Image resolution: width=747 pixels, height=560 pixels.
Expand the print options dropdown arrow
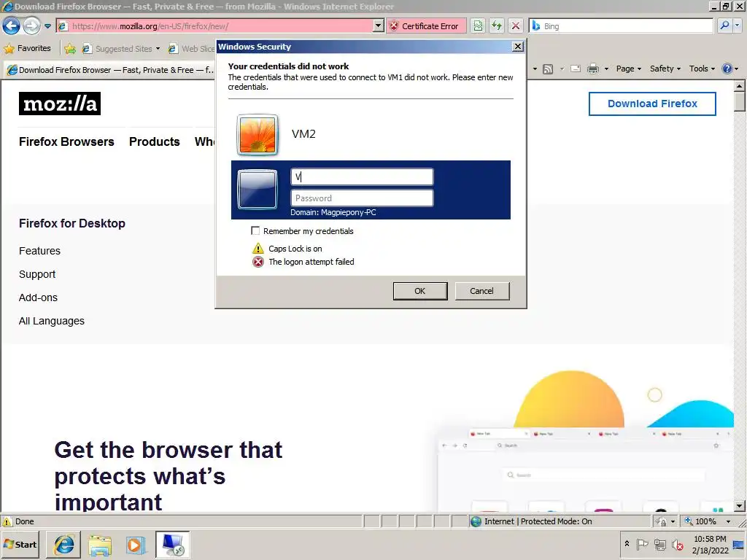(606, 69)
